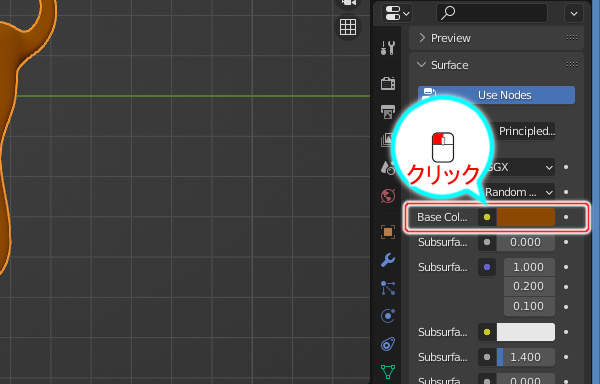600x384 pixels.
Task: Click the gray socket dot beside Subsurface 0.000
Action: 487,242
